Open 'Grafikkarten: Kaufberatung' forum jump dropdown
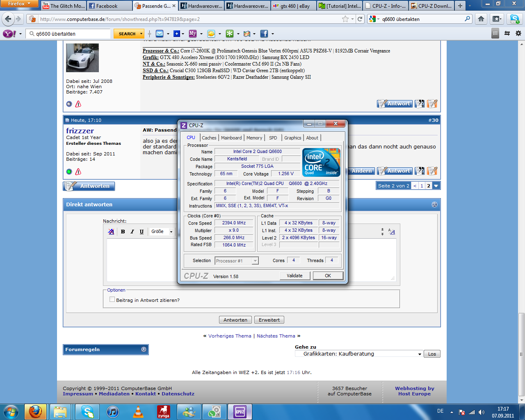The image size is (525, 420). [359, 354]
